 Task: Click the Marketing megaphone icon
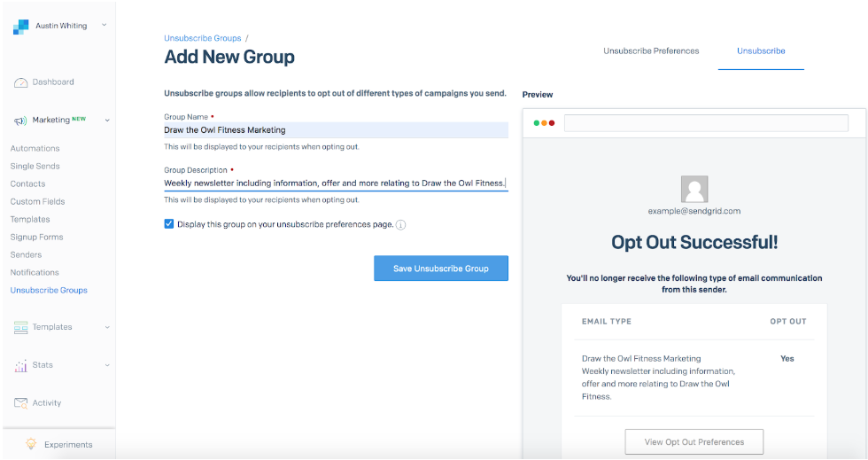point(20,121)
